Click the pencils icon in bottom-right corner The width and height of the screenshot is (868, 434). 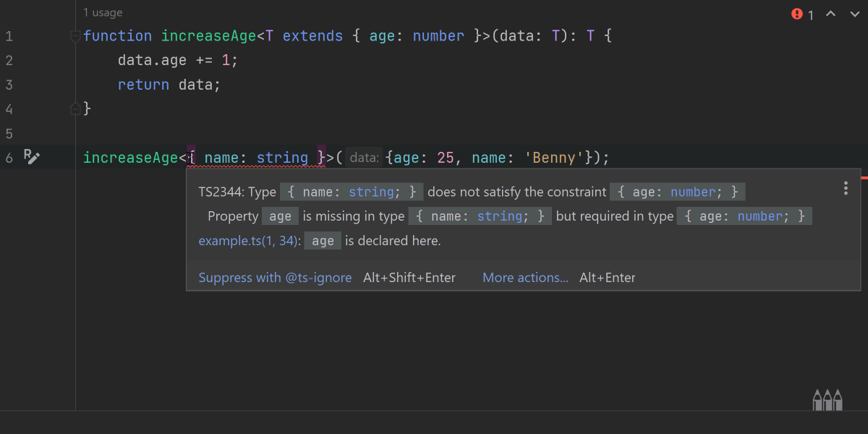(x=827, y=399)
